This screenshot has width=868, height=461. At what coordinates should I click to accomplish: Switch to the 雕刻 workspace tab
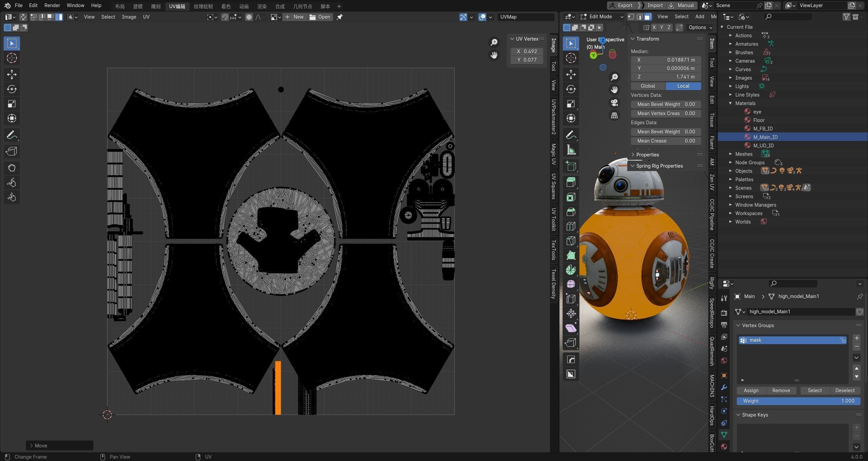click(156, 6)
